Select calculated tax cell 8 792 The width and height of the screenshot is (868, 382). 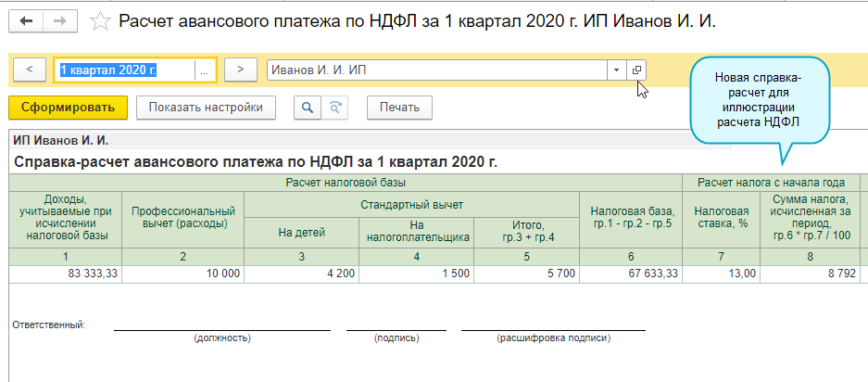tap(811, 274)
